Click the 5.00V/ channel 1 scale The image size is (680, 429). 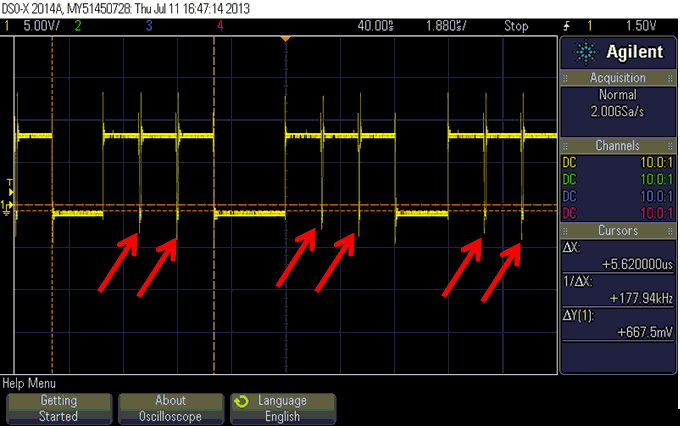click(x=41, y=26)
